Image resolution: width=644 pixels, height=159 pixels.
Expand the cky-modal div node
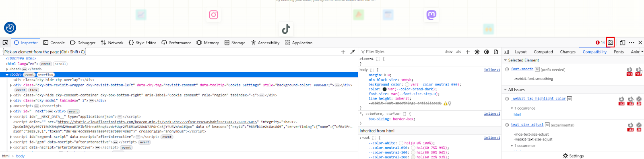[x=11, y=101]
